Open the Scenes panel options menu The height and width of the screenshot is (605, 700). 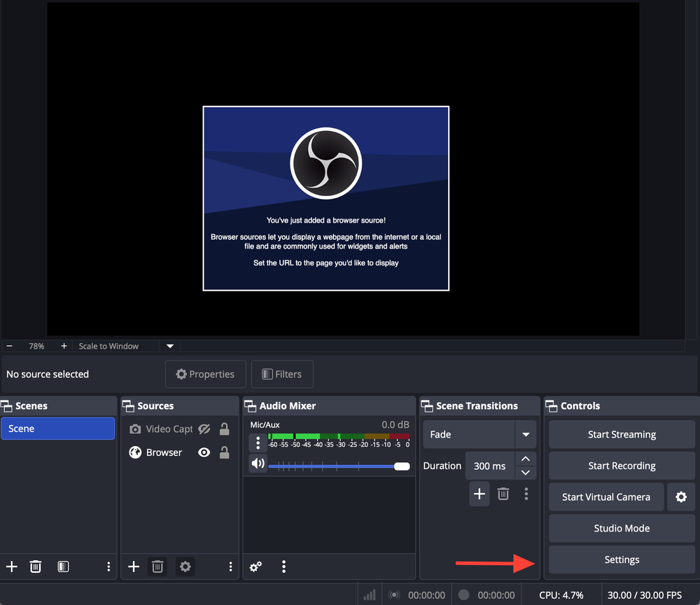coord(108,566)
